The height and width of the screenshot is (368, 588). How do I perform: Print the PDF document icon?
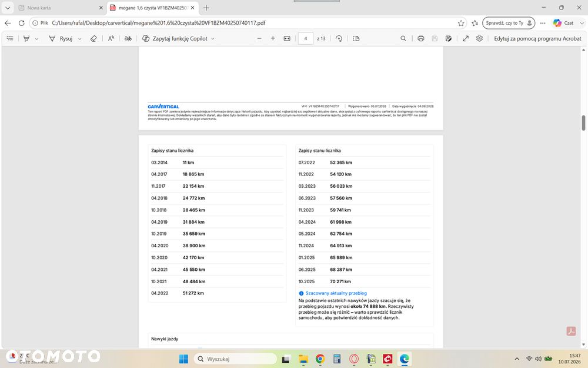(421, 38)
